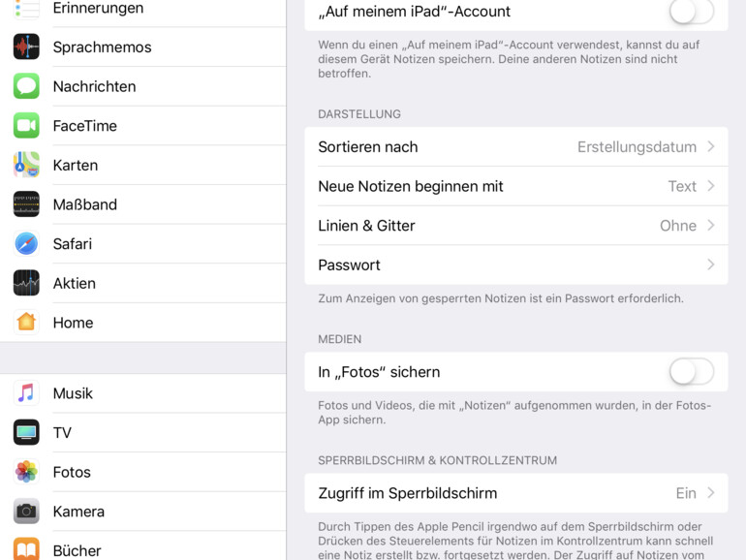
Task: Open Neue Notizen beginnen mit chevron
Action: coord(710,186)
